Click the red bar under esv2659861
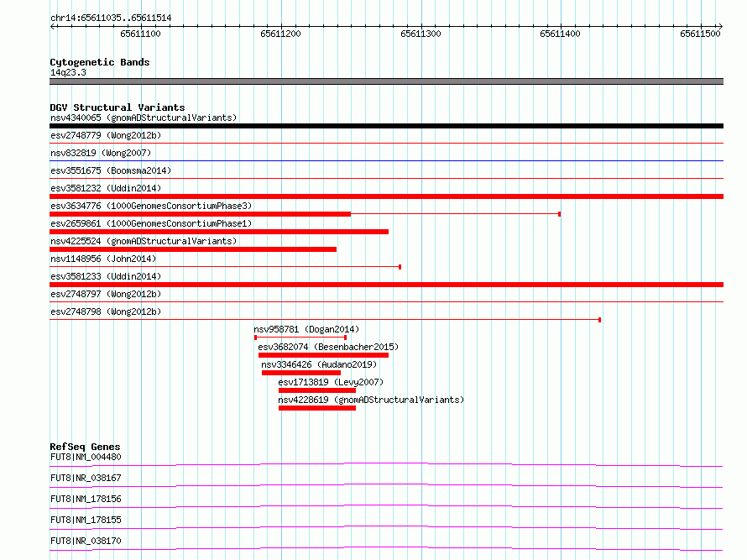Image resolution: width=747 pixels, height=560 pixels. point(219,232)
